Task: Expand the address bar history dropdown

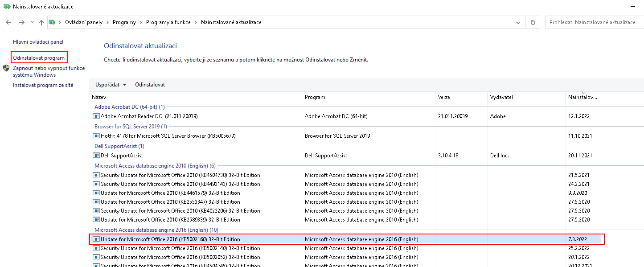Action: pos(518,22)
